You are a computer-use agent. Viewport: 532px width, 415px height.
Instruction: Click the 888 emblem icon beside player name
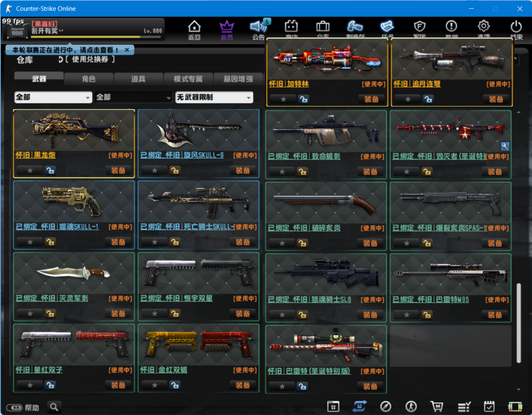pos(17,32)
